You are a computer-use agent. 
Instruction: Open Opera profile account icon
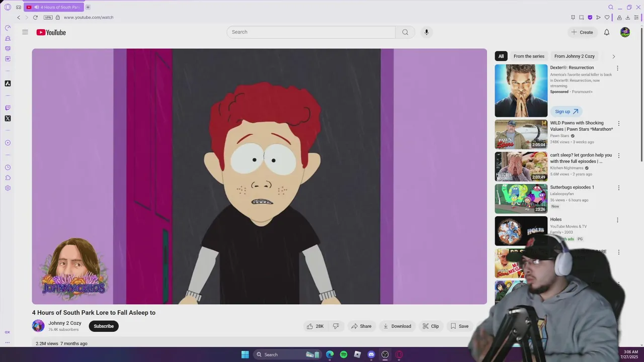(619, 17)
